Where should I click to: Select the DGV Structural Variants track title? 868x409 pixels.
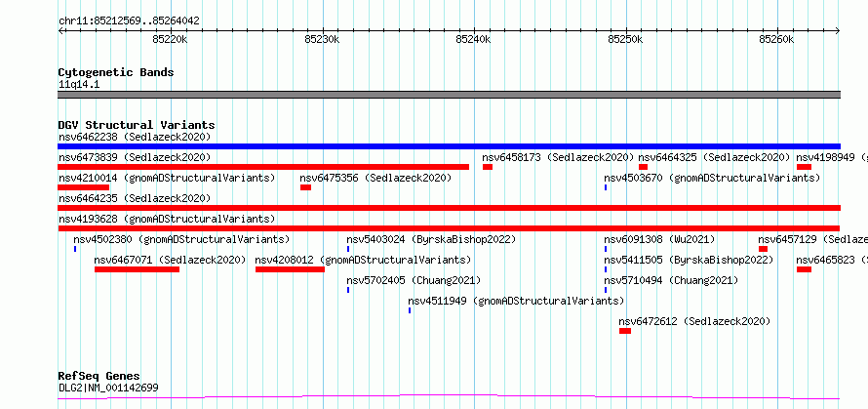tap(137, 125)
